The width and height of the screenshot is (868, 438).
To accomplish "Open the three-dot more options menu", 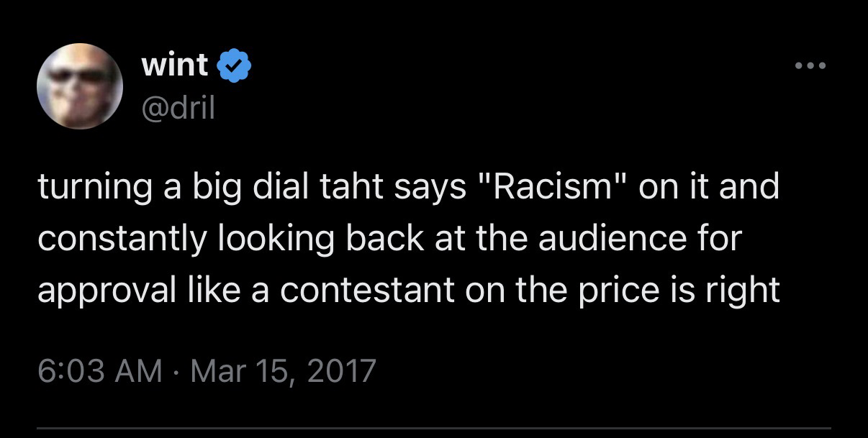I will tap(810, 66).
